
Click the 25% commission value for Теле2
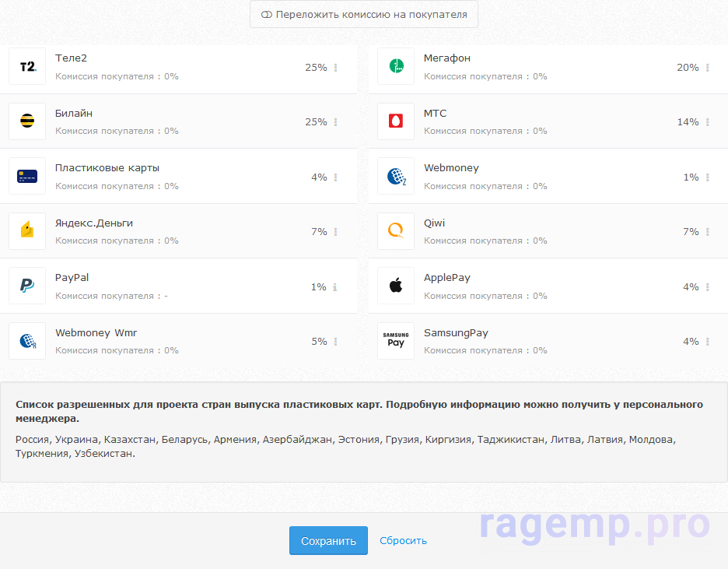(316, 68)
